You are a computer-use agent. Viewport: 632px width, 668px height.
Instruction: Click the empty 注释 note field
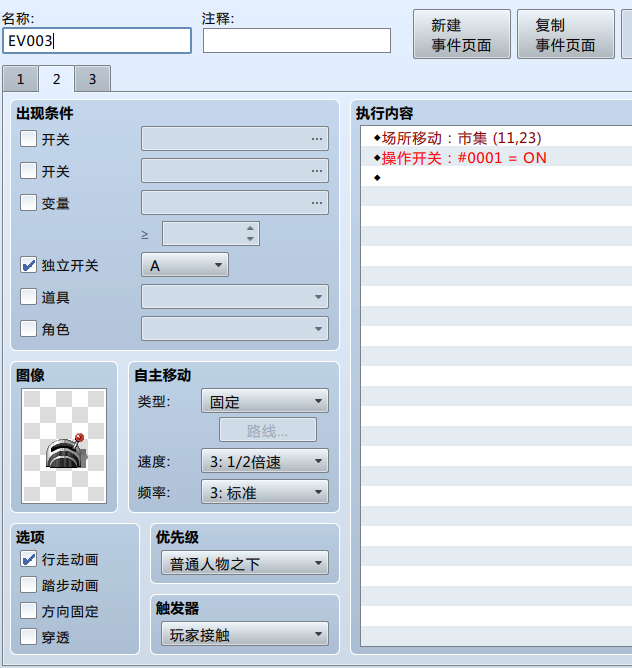pyautogui.click(x=297, y=41)
